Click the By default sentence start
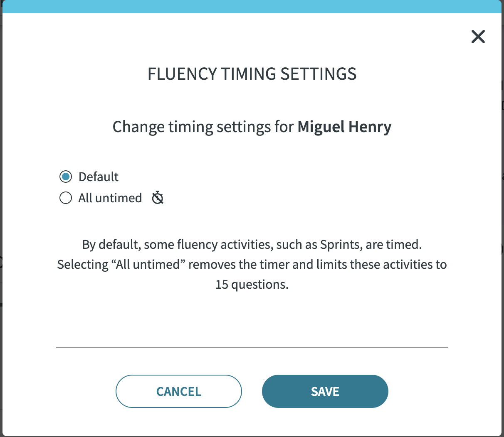This screenshot has height=437, width=504. point(111,244)
